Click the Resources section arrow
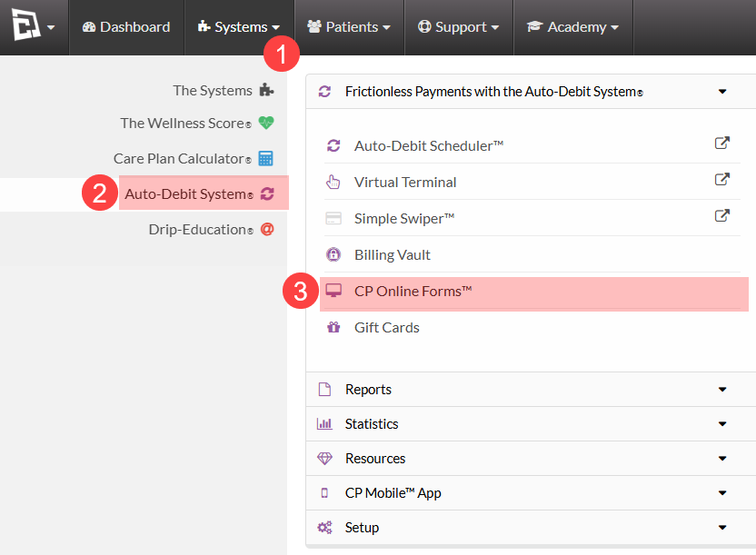756x555 pixels. click(722, 459)
